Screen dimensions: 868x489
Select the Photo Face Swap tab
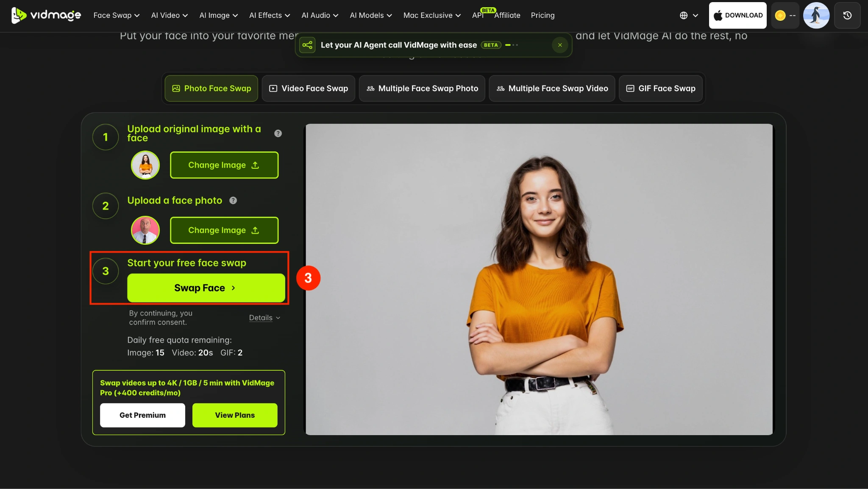[x=211, y=88]
